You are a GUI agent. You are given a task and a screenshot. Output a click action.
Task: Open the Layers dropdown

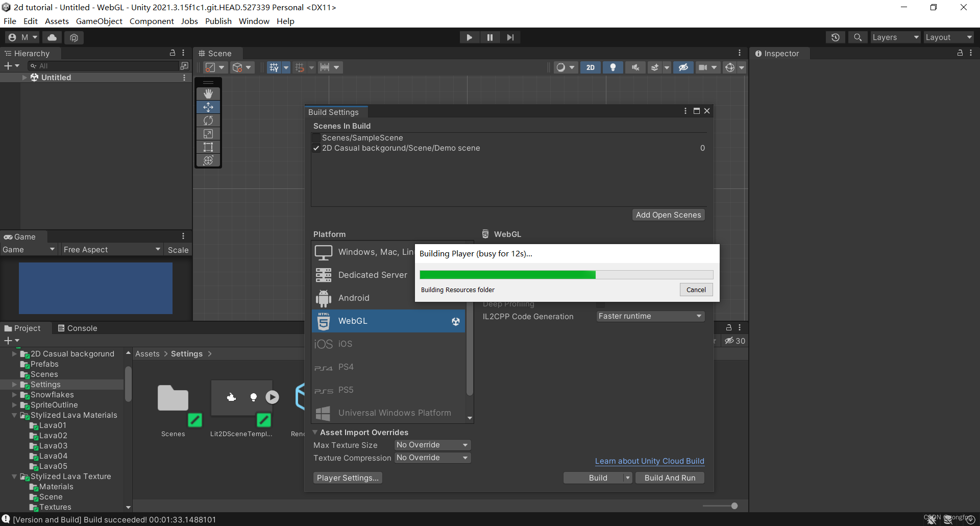point(895,37)
